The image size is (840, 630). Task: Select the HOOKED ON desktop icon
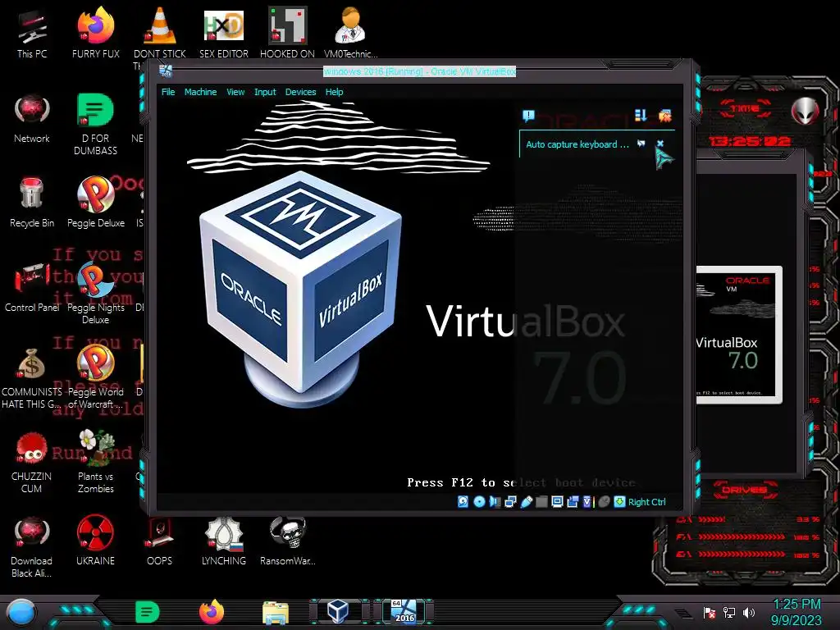coord(287,33)
